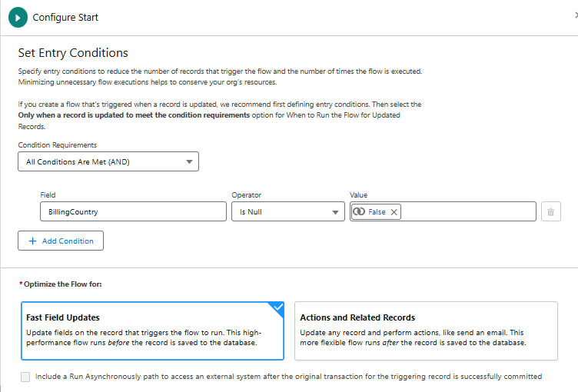Click the green Configure Start play icon

click(18, 18)
